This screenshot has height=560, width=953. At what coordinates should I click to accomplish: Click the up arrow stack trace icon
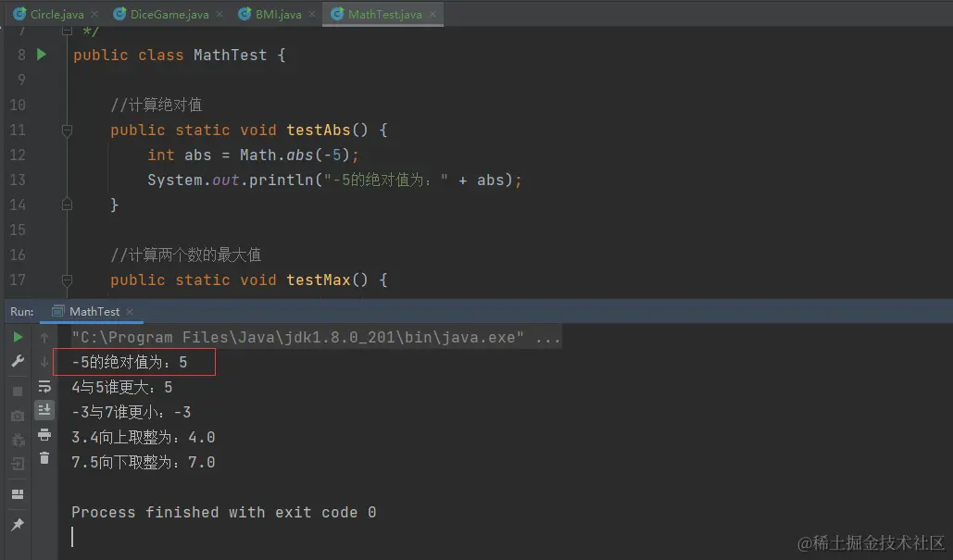[x=44, y=337]
